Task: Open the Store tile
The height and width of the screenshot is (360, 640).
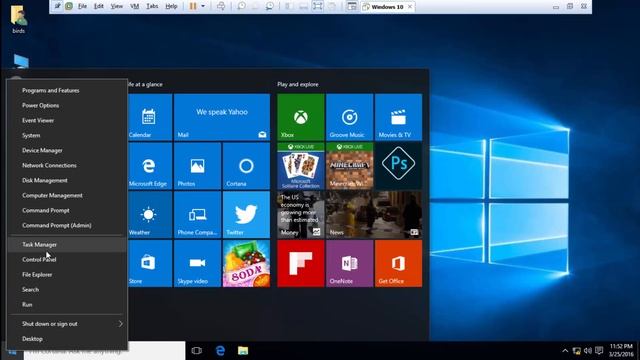Action: click(150, 264)
